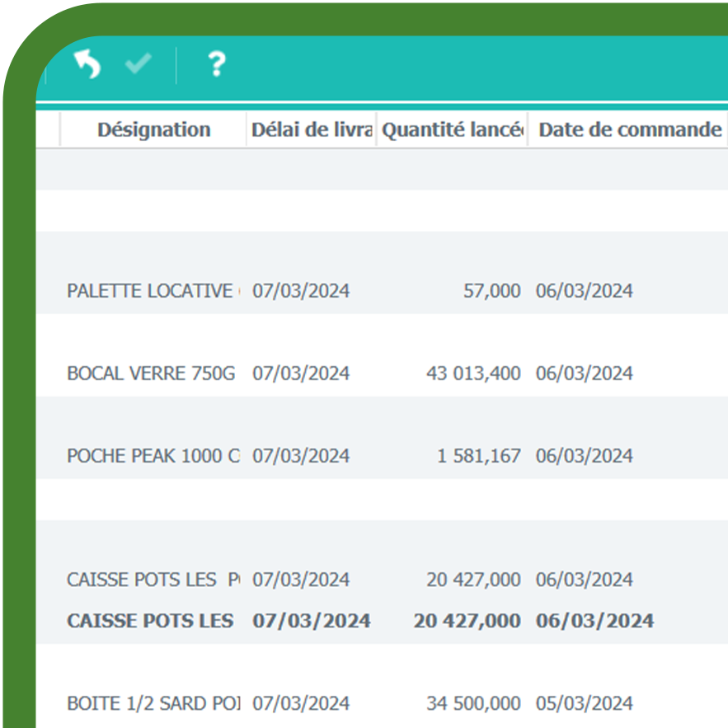728x728 pixels.
Task: Open help with question mark icon
Action: (215, 64)
